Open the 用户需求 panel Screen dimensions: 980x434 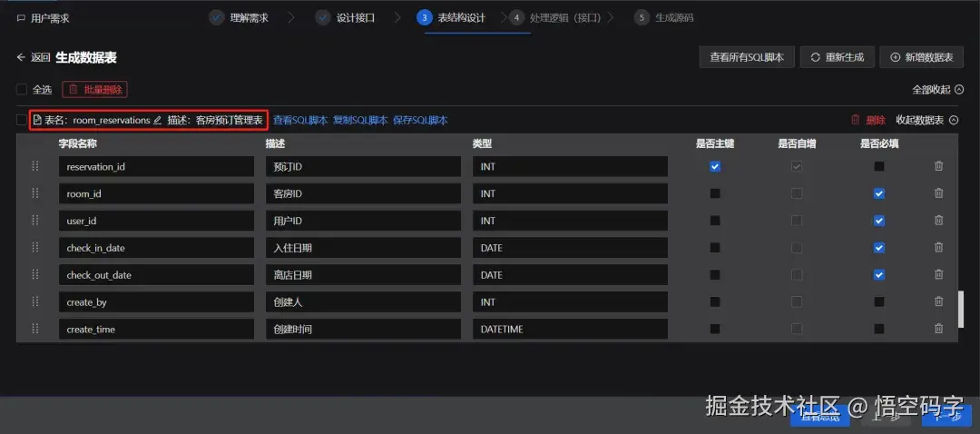click(44, 18)
